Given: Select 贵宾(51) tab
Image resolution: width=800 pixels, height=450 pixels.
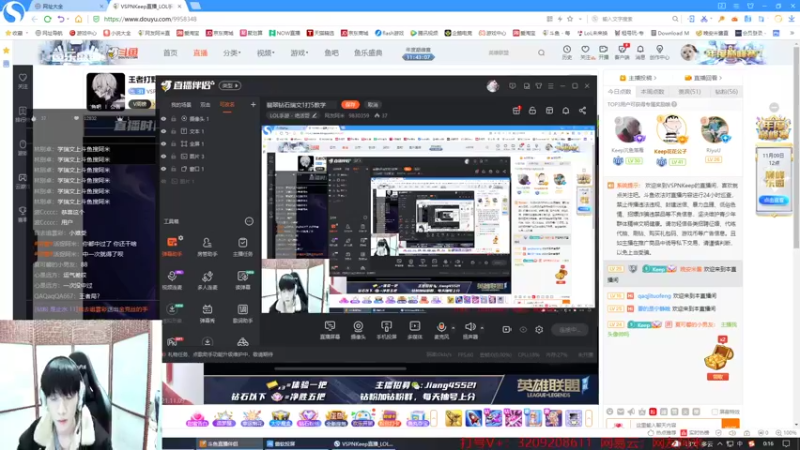Looking at the screenshot, I should tap(689, 92).
